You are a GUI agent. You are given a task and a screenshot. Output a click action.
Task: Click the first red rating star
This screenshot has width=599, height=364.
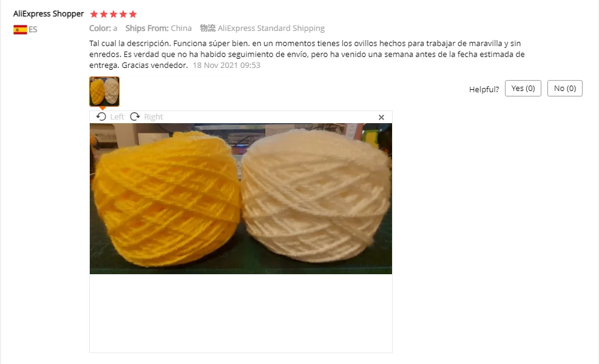click(x=94, y=14)
